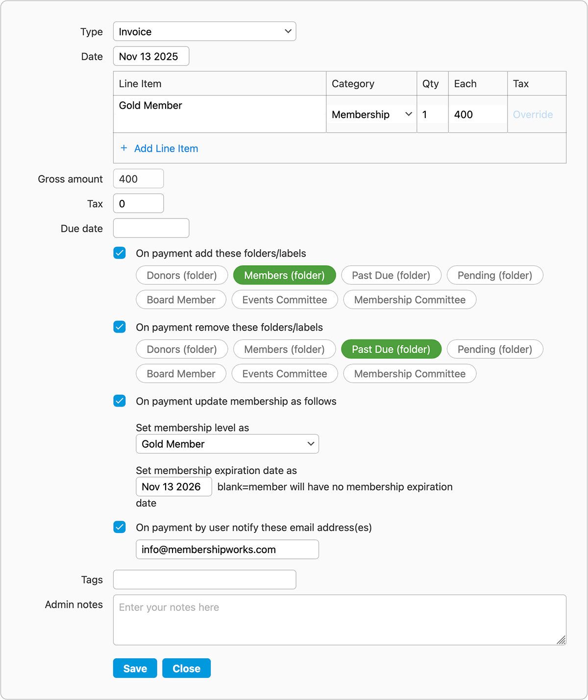The image size is (588, 700).
Task: Open the Gold Member membership level dropdown
Action: coord(227,444)
